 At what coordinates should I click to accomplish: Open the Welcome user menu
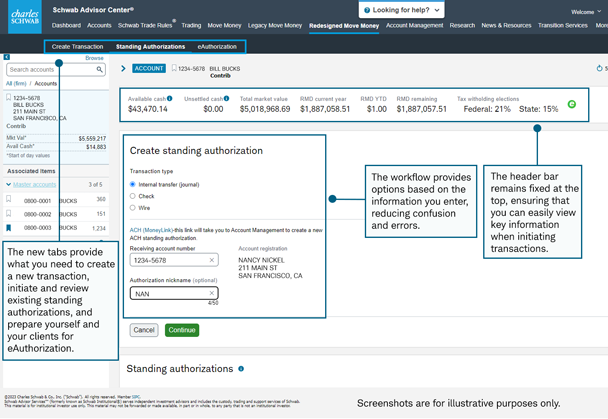pos(586,12)
